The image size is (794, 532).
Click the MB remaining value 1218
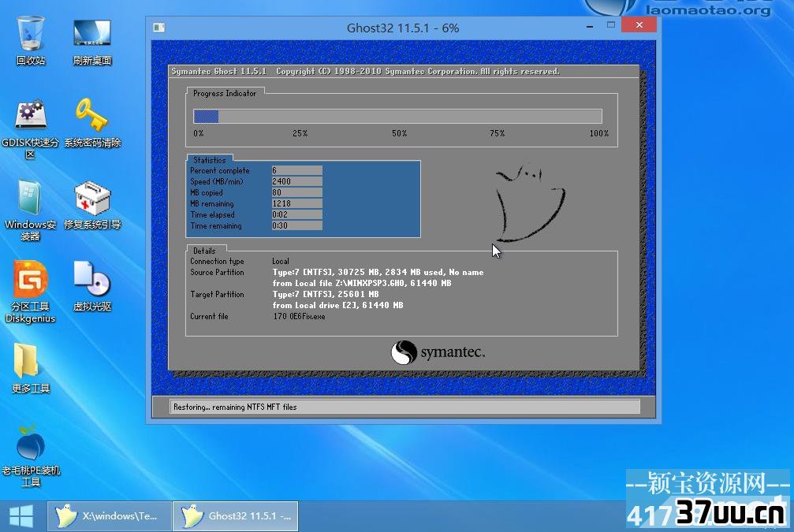[296, 204]
